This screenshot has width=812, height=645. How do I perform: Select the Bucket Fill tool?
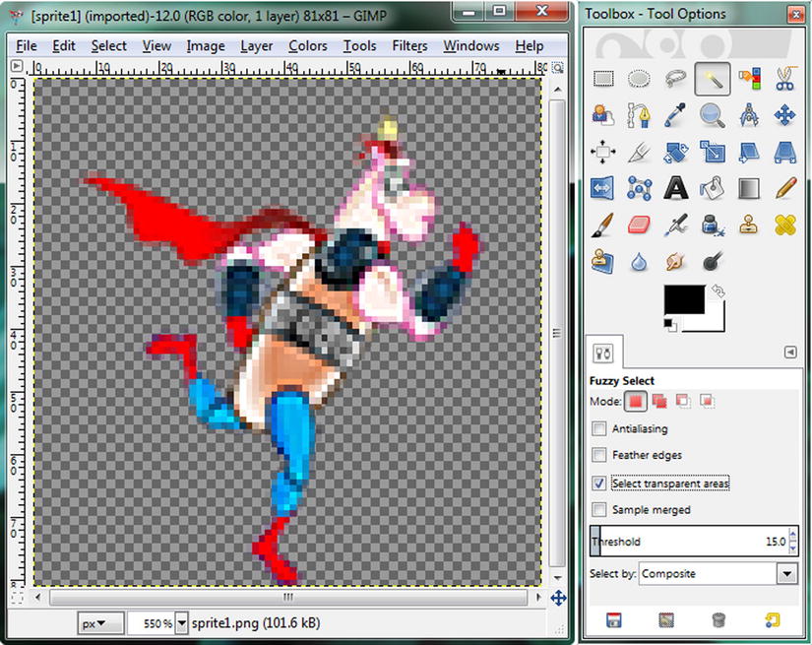pos(712,188)
